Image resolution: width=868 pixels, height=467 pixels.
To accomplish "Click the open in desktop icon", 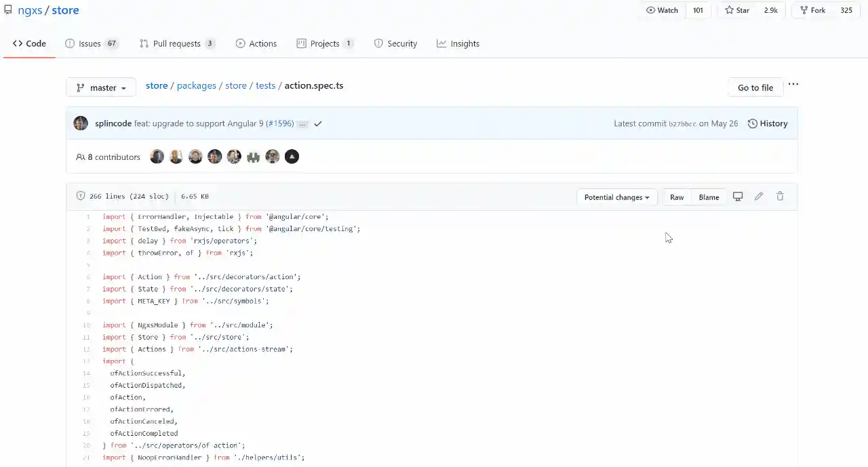I will click(x=738, y=197).
